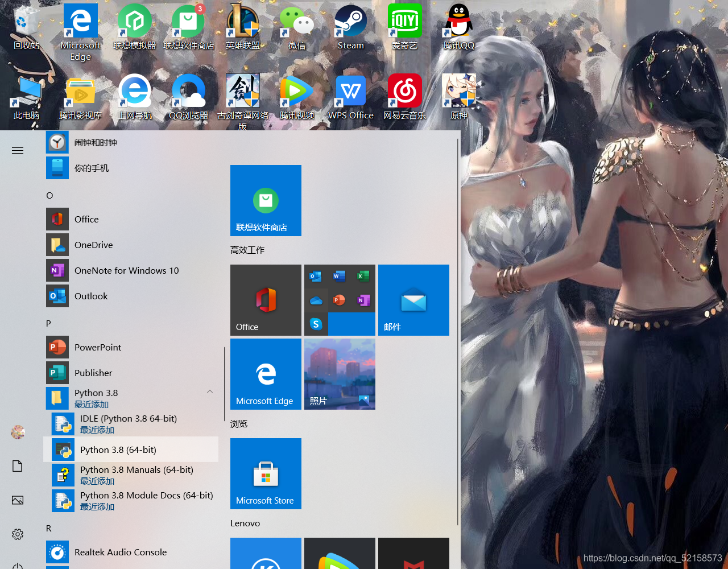Click the 浏览 tile group header

pos(239,424)
